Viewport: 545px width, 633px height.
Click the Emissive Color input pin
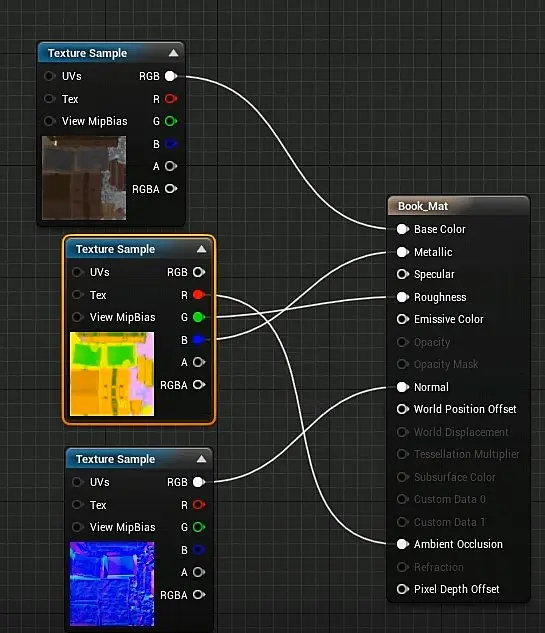402,319
